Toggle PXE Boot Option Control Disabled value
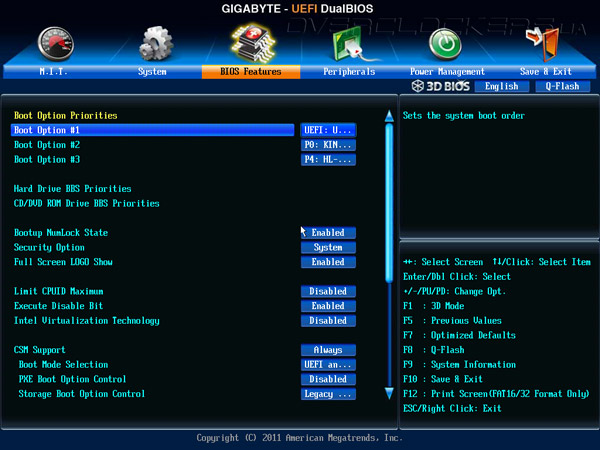This screenshot has height=450, width=600. coord(328,379)
